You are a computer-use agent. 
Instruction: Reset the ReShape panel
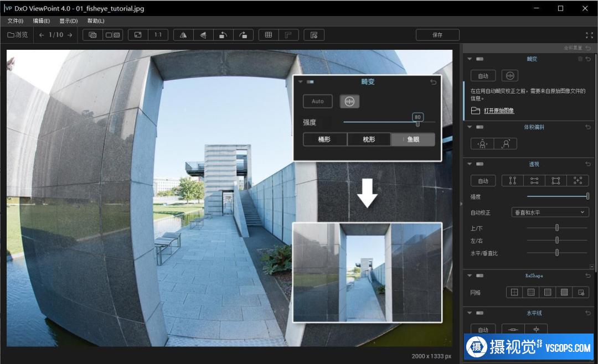pos(588,275)
